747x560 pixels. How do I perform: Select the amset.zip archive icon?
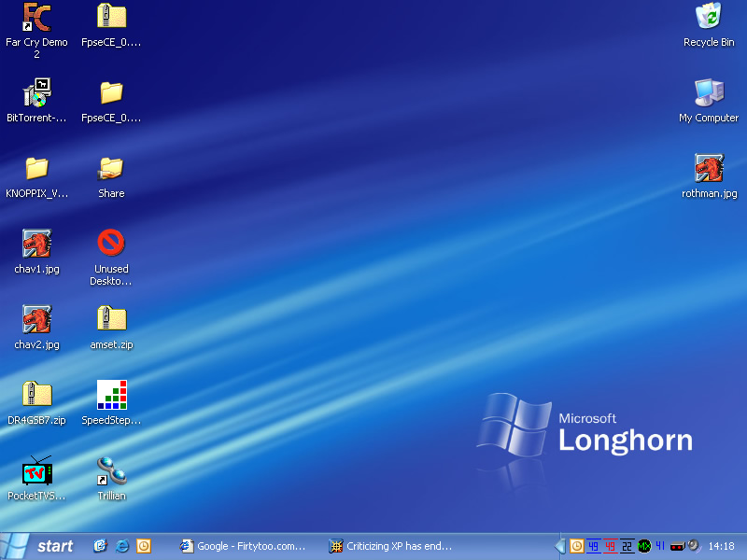click(111, 319)
